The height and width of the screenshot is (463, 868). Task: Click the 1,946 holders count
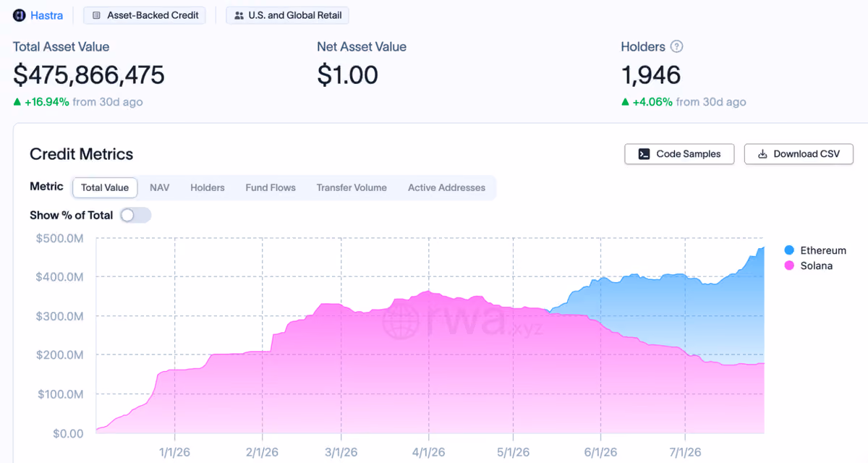coord(651,75)
